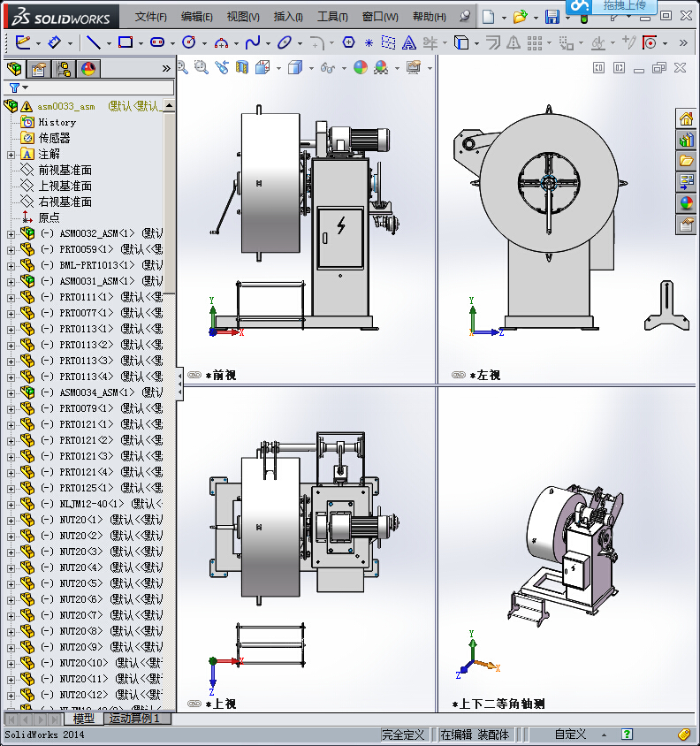Image resolution: width=700 pixels, height=746 pixels.
Task: Open the 插入(I) menu
Action: point(288,17)
